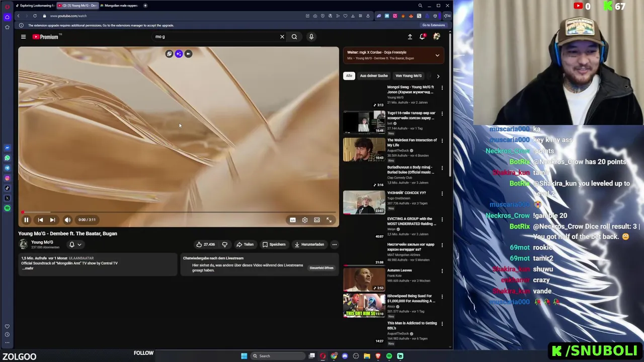
Task: Start voice search with microphone
Action: pyautogui.click(x=311, y=37)
